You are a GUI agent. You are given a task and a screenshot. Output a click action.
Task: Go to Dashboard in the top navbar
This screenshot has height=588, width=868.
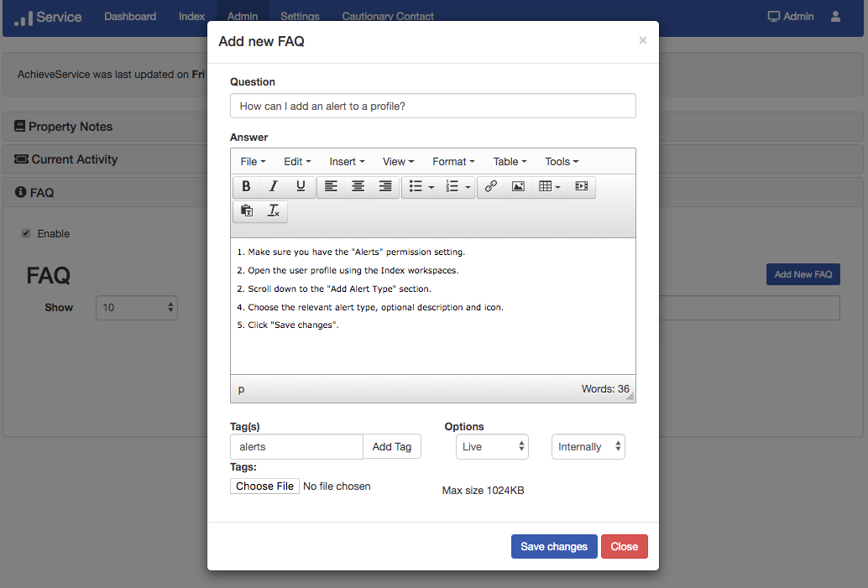pyautogui.click(x=130, y=17)
